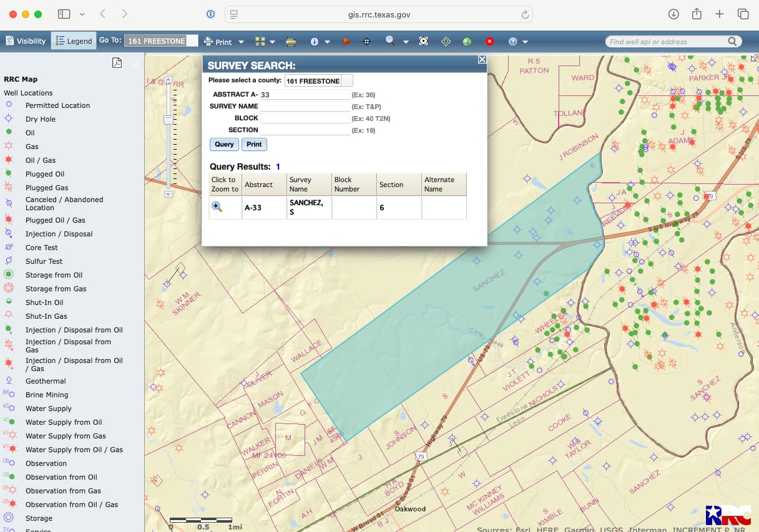The image size is (759, 532).
Task: Click the survey search Print button
Action: click(254, 144)
